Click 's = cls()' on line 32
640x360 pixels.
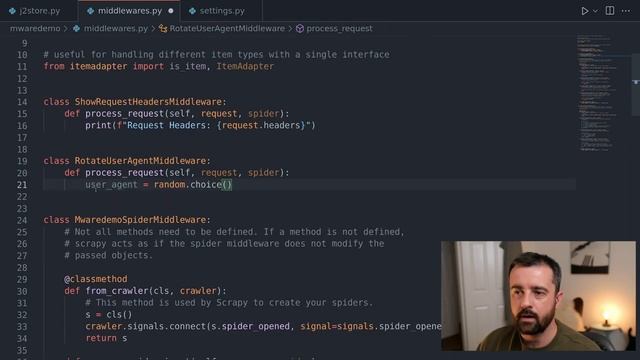109,315
